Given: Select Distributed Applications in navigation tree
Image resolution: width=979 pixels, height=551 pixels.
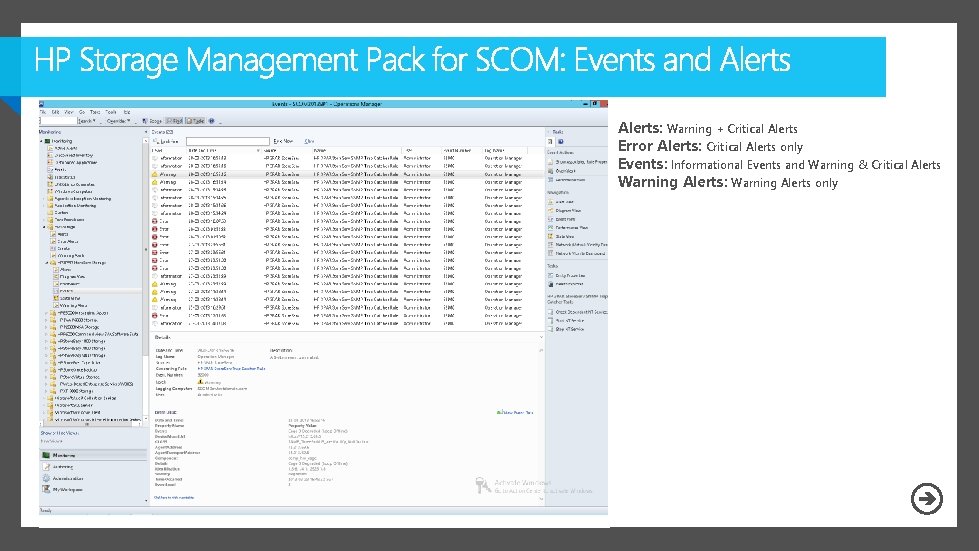Looking at the screenshot, I should point(76,162).
